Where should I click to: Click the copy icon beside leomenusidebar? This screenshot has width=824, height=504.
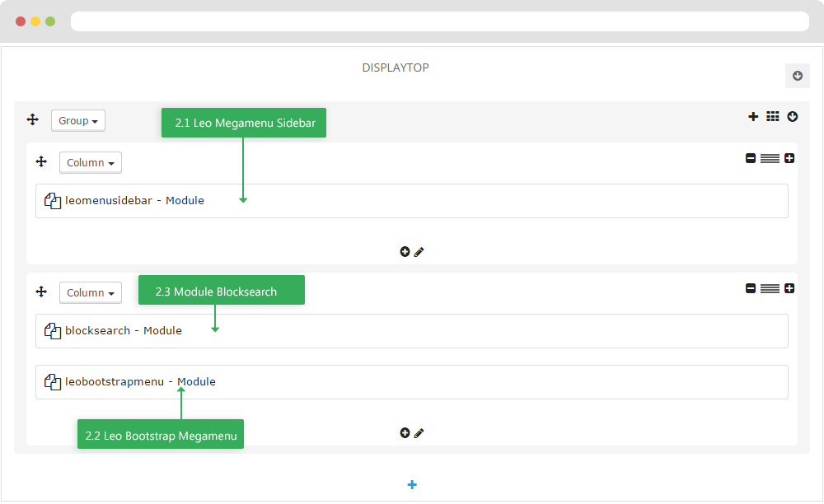(x=53, y=201)
